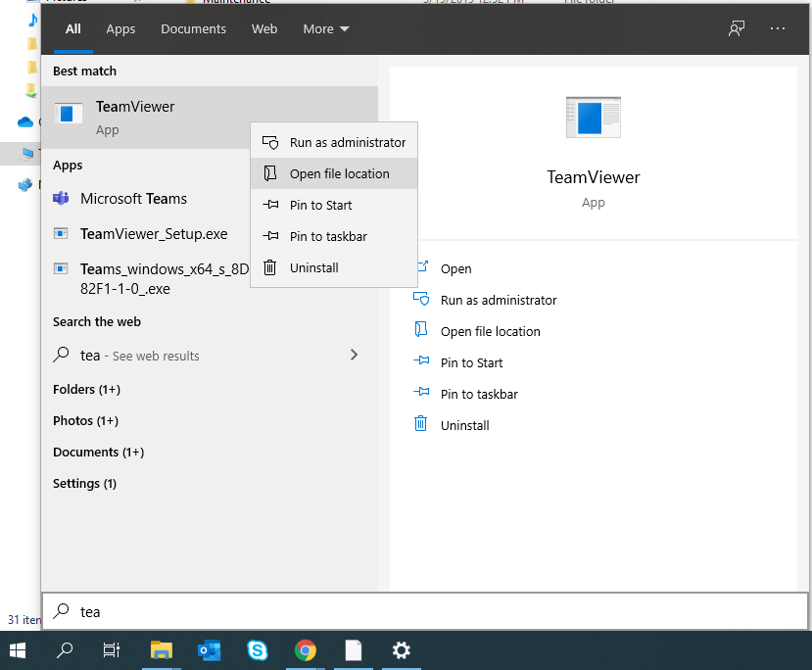Click Uninstall in the right details pane
This screenshot has height=670, width=812.
pos(464,426)
